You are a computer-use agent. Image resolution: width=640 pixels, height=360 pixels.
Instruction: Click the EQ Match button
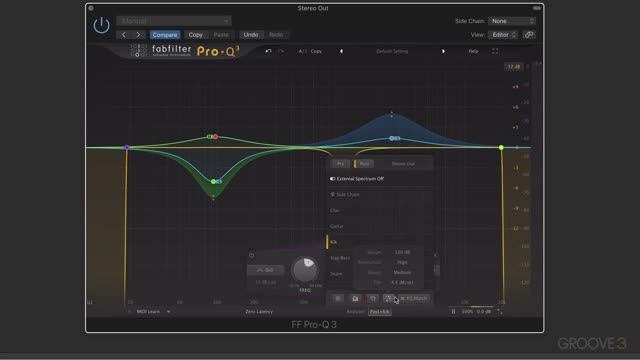pos(414,298)
